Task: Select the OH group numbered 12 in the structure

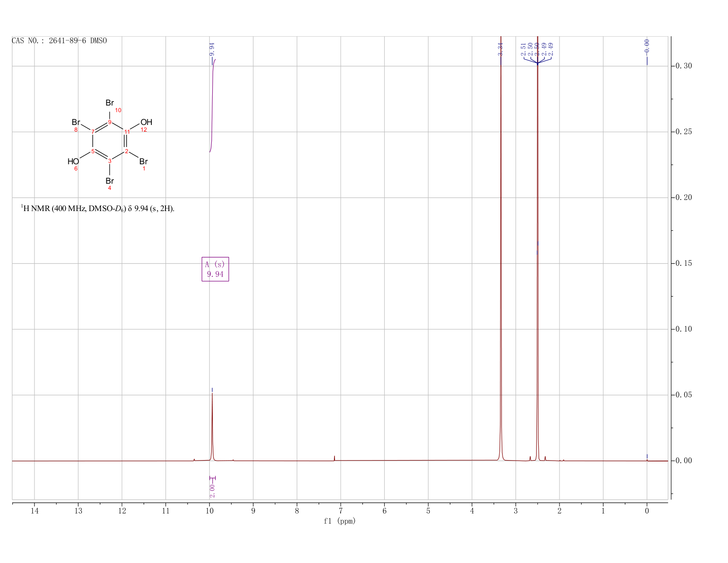Action: (146, 122)
